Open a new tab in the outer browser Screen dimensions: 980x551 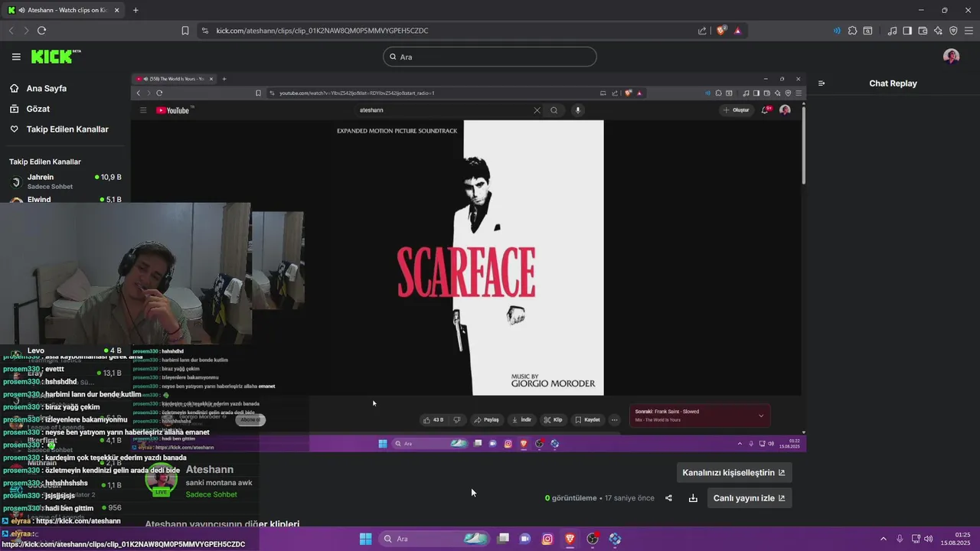pyautogui.click(x=136, y=10)
